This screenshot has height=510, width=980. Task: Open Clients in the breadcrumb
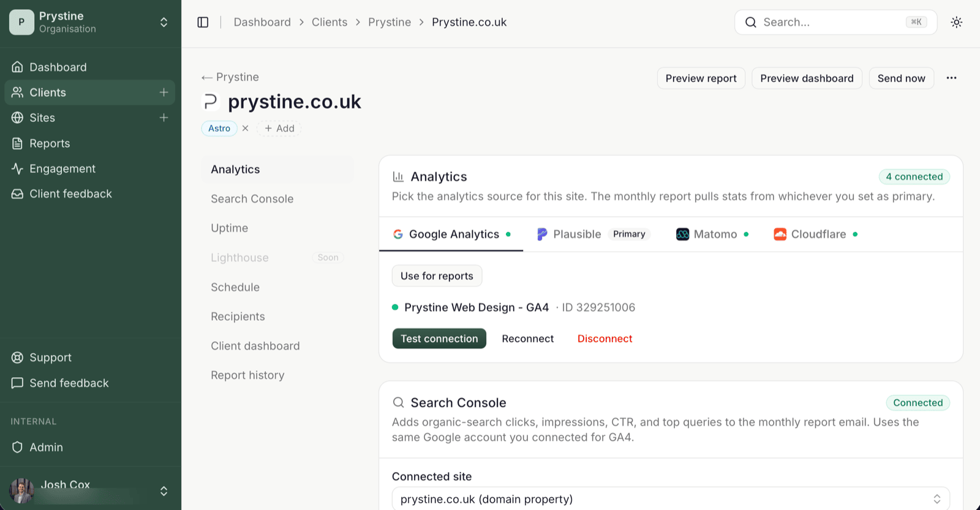[x=330, y=22]
